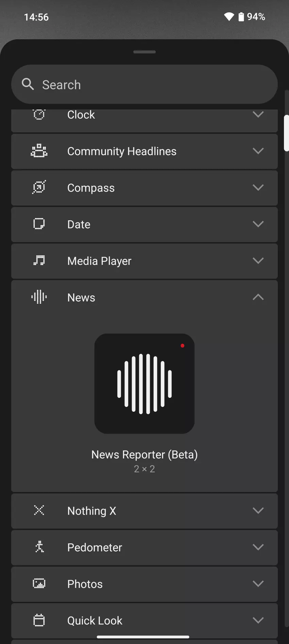Select the News Reporter widget preview
The width and height of the screenshot is (289, 644).
point(144,383)
